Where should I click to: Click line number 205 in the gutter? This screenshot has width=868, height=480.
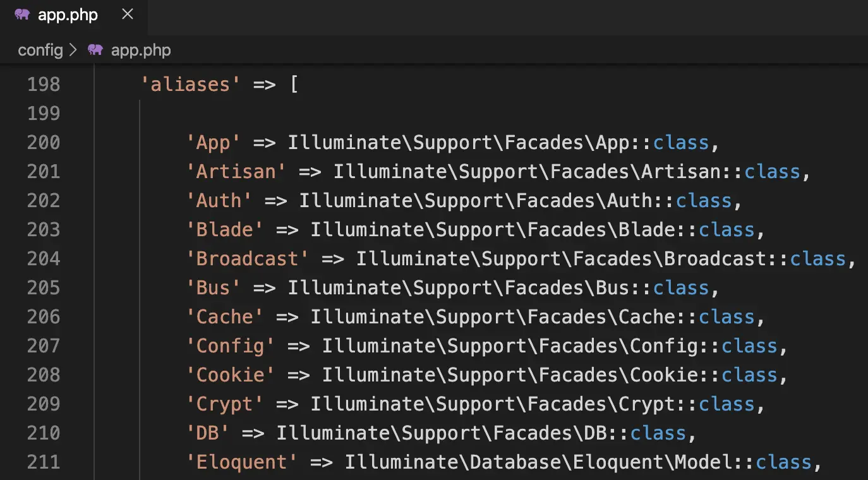(44, 288)
